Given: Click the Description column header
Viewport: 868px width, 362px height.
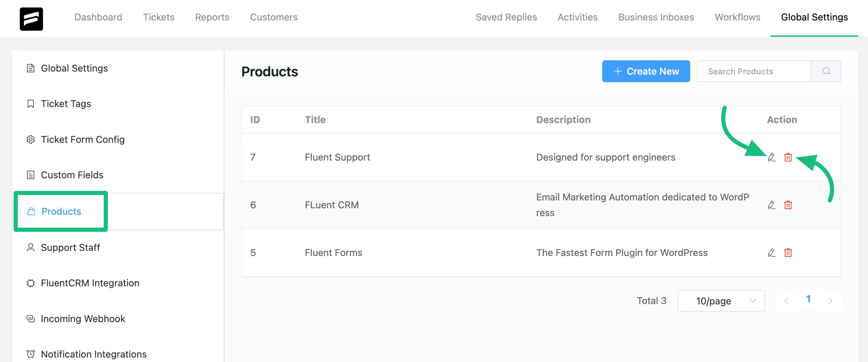Looking at the screenshot, I should point(563,120).
